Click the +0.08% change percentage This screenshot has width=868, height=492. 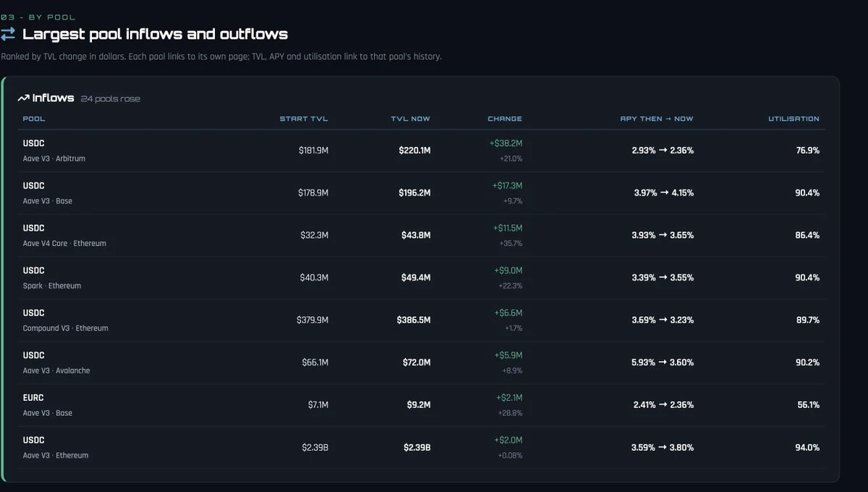click(x=510, y=456)
